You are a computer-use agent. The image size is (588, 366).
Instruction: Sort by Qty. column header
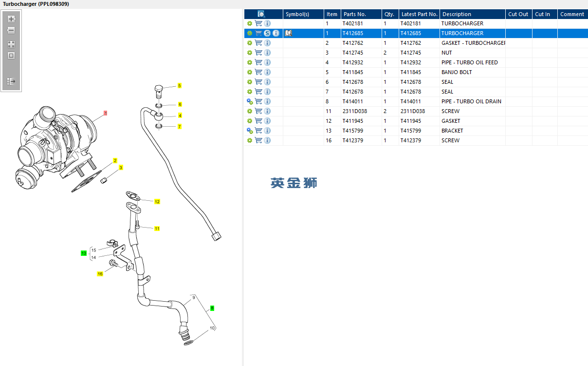389,14
